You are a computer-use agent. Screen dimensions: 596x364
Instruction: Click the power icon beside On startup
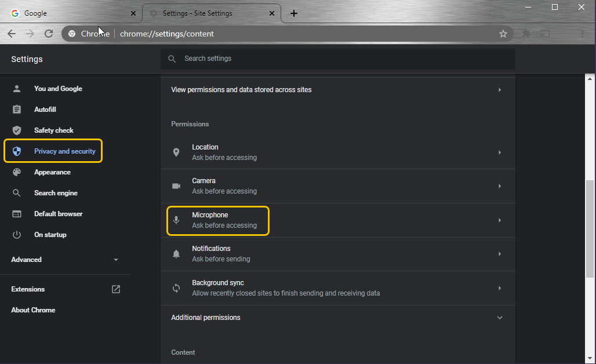(x=17, y=235)
